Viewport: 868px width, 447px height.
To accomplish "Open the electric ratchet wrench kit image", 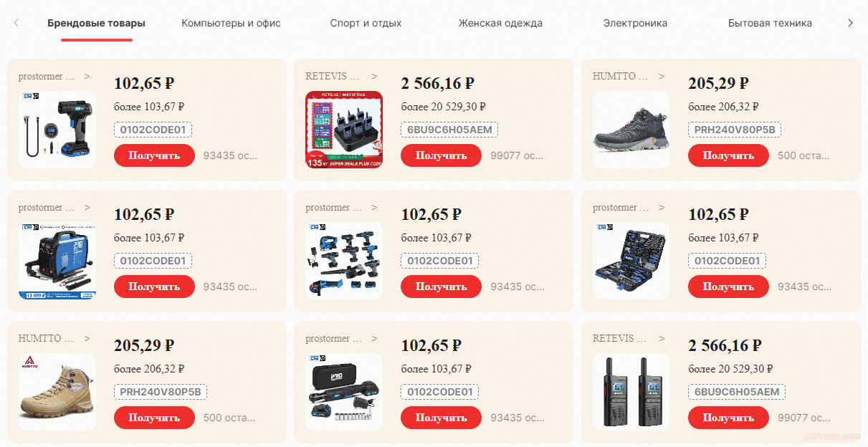I will [344, 392].
